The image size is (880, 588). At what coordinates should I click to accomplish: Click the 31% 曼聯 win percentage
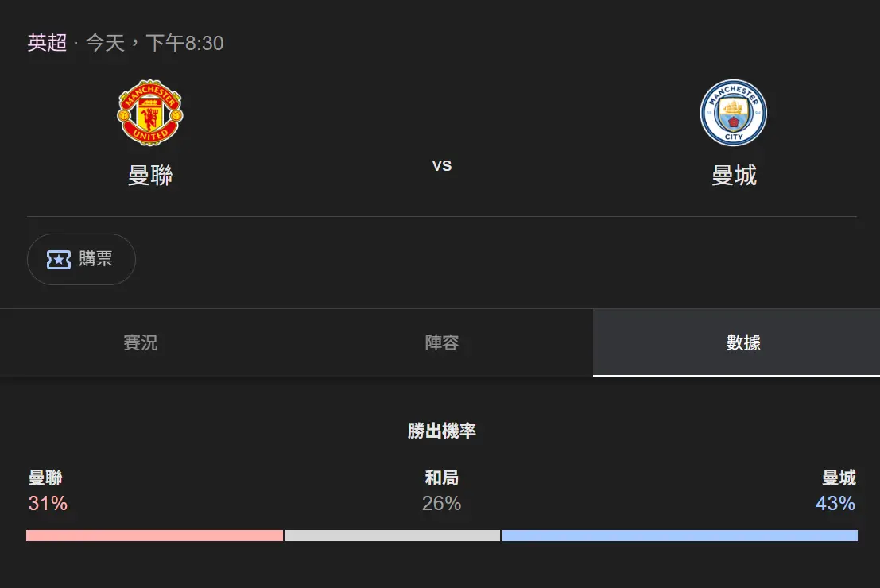point(48,503)
